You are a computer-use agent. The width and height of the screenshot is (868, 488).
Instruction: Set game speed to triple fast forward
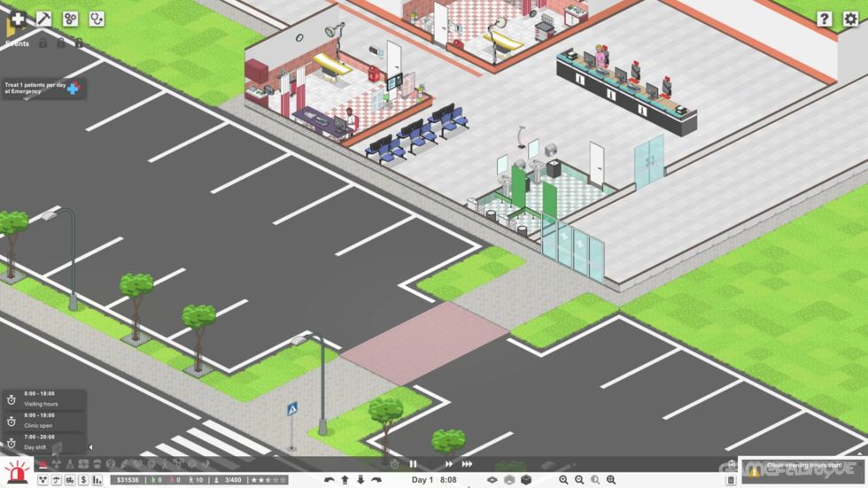point(468,464)
